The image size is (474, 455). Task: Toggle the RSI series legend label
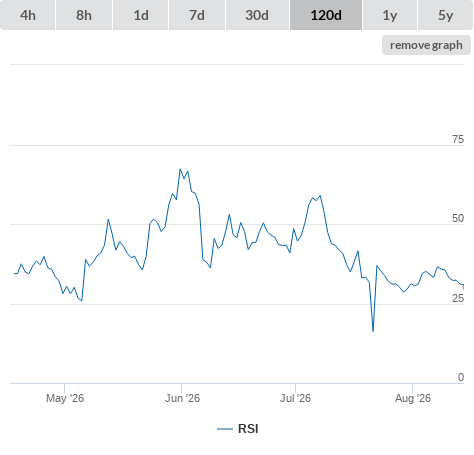[x=248, y=429]
